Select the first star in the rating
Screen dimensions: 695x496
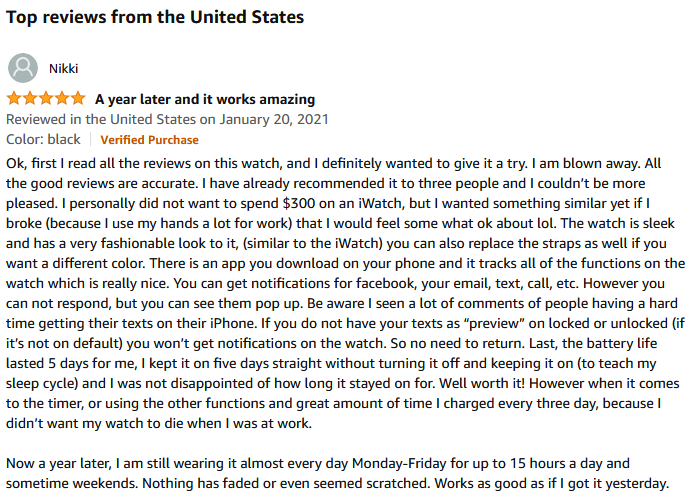14,98
